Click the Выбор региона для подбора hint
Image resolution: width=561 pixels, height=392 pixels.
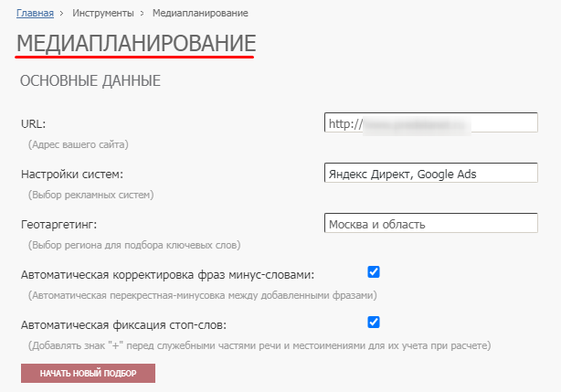tap(134, 245)
